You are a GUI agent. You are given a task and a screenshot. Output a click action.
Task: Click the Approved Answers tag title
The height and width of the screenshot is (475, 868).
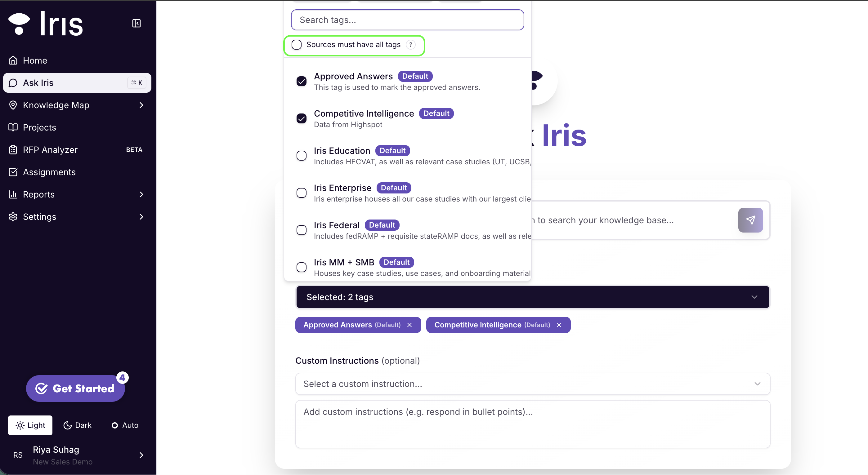[x=353, y=76]
